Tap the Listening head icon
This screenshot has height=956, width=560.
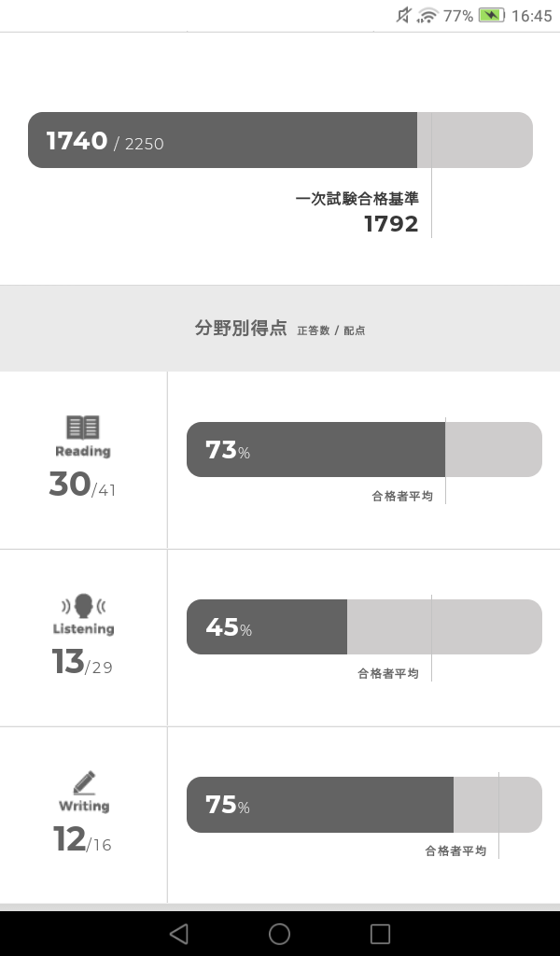click(83, 605)
